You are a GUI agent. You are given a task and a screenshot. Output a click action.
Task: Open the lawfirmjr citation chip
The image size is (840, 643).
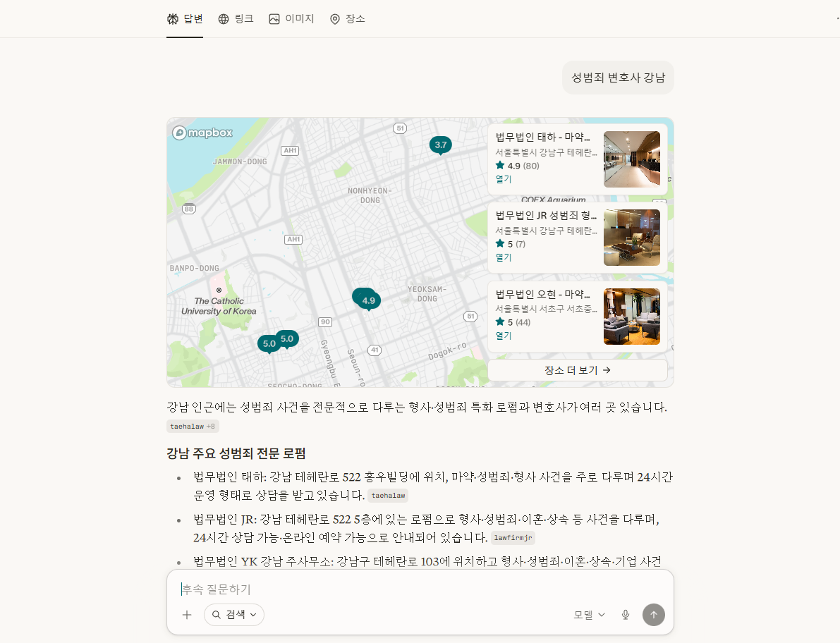[513, 537]
